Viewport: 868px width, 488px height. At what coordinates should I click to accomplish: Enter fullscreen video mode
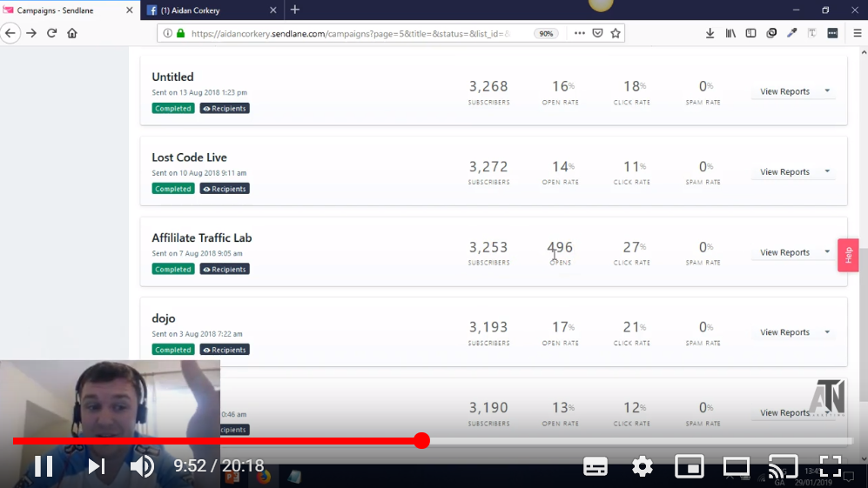[831, 466]
